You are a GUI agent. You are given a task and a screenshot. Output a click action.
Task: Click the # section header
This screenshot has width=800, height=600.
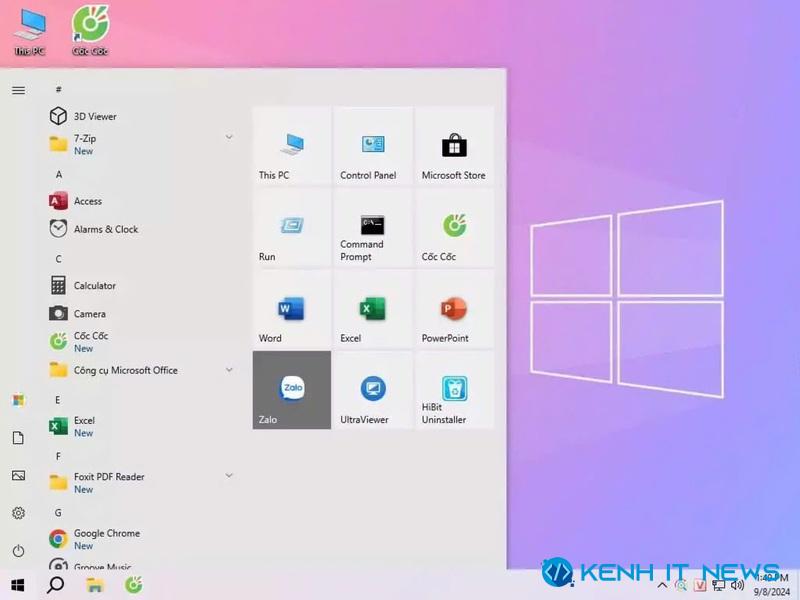click(58, 89)
